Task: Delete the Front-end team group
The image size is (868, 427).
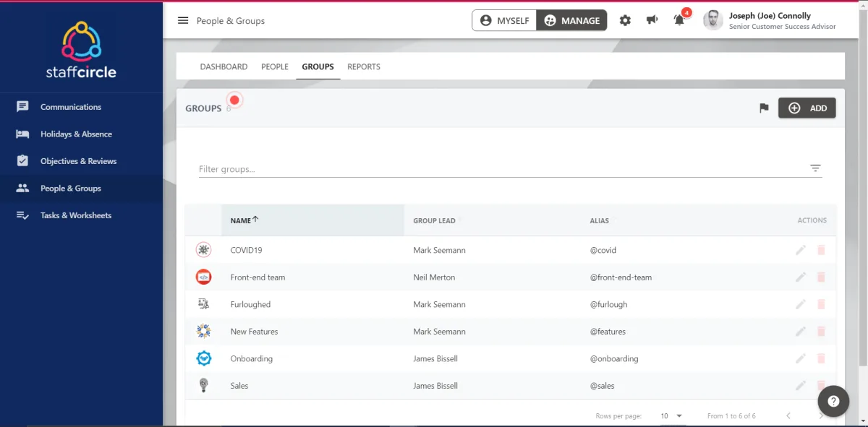Action: point(821,277)
